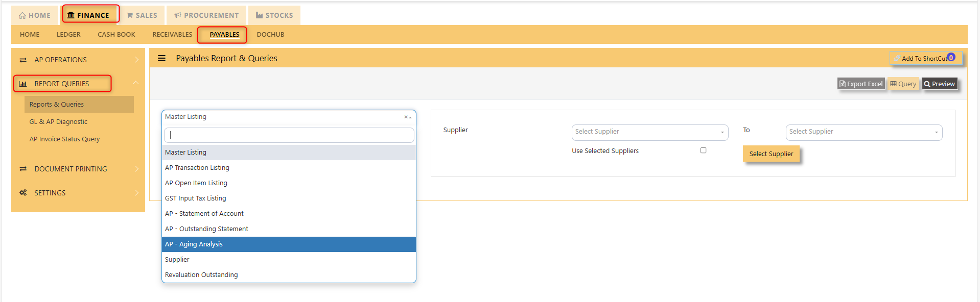Viewport: 980px width, 302px height.
Task: Click the AP Operations arrows icon
Action: pos(23,60)
